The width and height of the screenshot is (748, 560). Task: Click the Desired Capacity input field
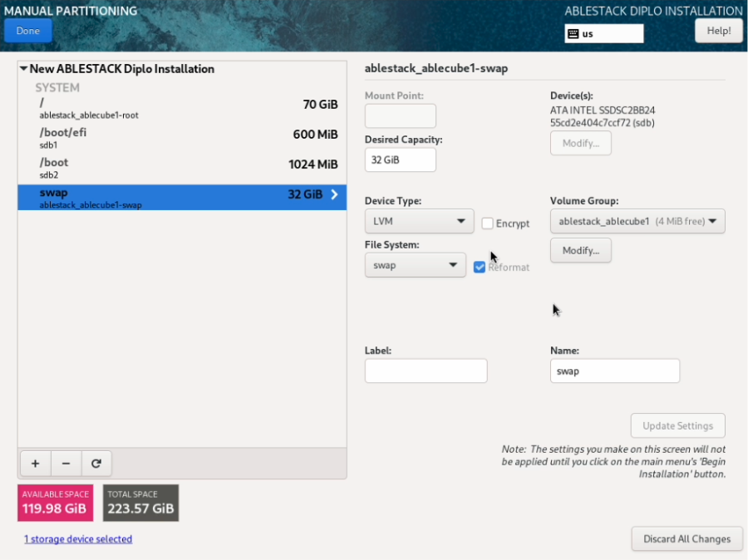[400, 160]
